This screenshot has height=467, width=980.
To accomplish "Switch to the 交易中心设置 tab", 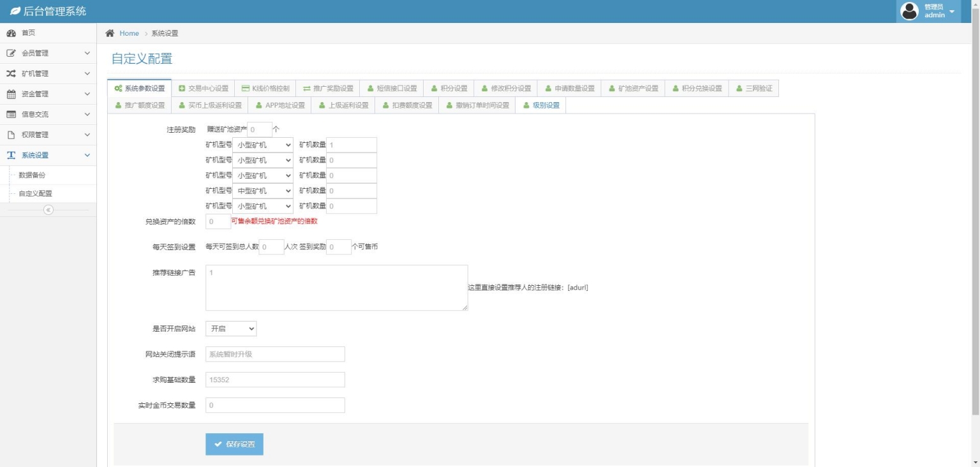I will coord(203,89).
